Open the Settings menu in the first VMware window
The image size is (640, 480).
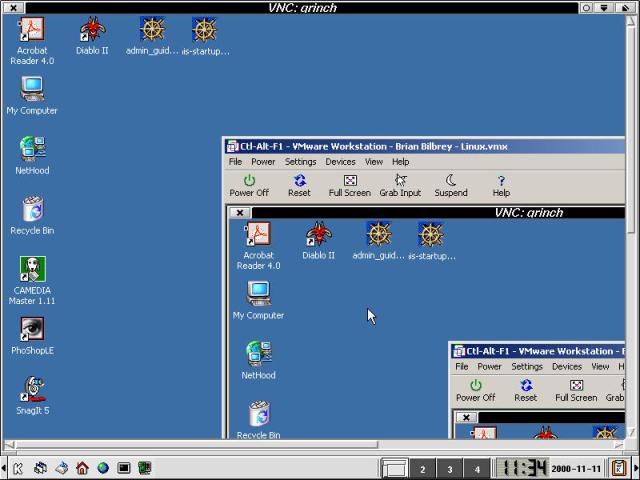(x=300, y=162)
